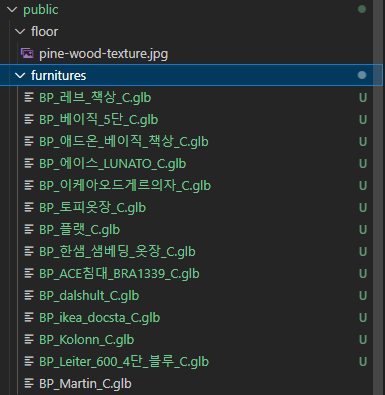The image size is (385, 395).
Task: Click git status dot on furnitures folder
Action: (362, 75)
